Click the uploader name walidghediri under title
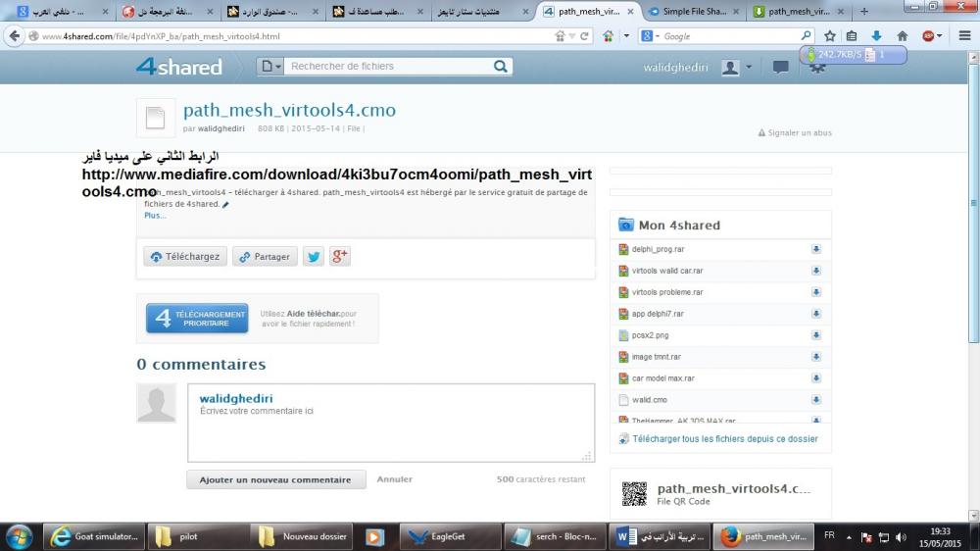980x551 pixels. pyautogui.click(x=221, y=128)
